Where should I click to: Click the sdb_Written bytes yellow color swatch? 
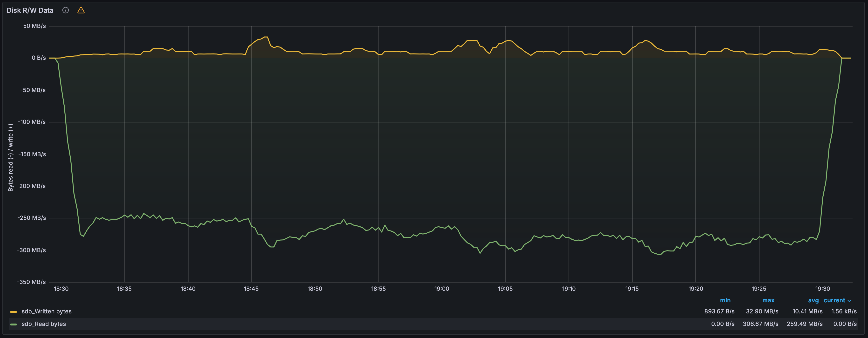[x=14, y=312]
